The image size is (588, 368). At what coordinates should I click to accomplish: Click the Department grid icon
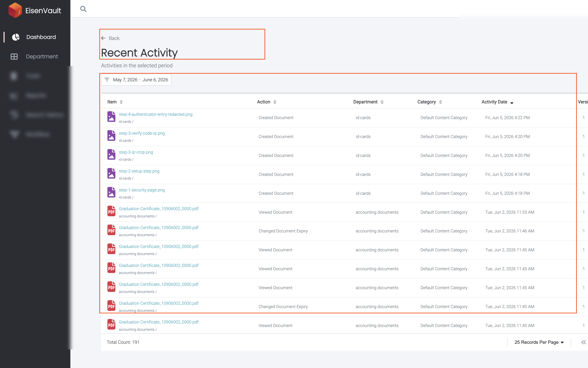14,56
